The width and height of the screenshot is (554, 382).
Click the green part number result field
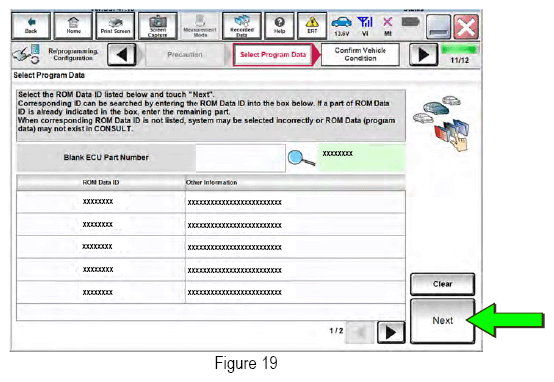coord(362,158)
